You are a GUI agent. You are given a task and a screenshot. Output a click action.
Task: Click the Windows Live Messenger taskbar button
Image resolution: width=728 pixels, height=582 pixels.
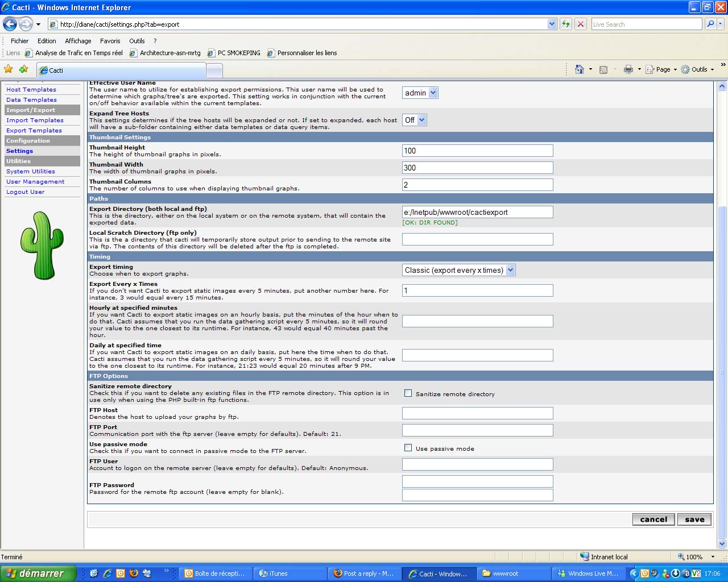pyautogui.click(x=588, y=573)
